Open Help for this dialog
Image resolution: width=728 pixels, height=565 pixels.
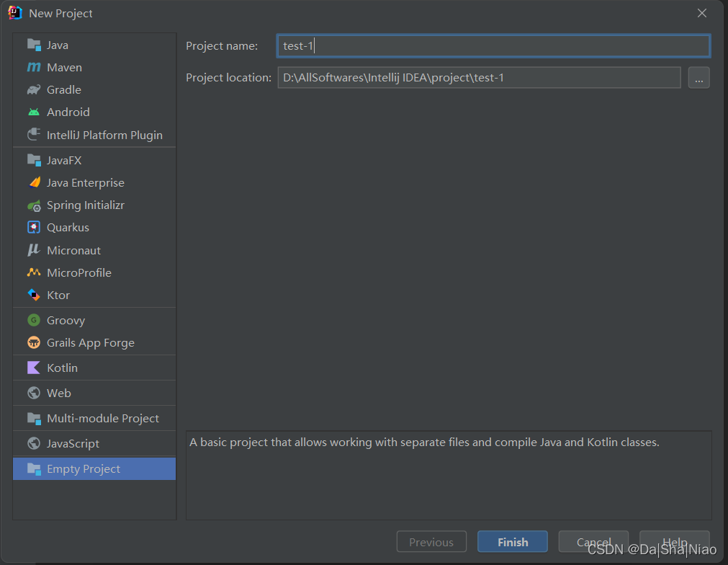(674, 541)
